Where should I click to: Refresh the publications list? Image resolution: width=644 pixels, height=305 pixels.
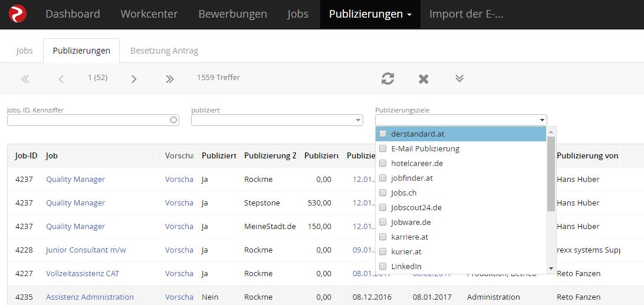[x=387, y=79]
